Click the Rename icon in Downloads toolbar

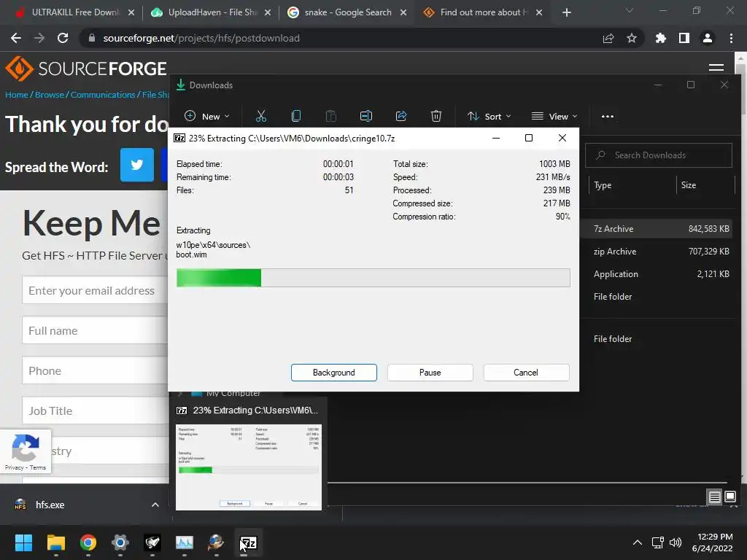pos(366,116)
